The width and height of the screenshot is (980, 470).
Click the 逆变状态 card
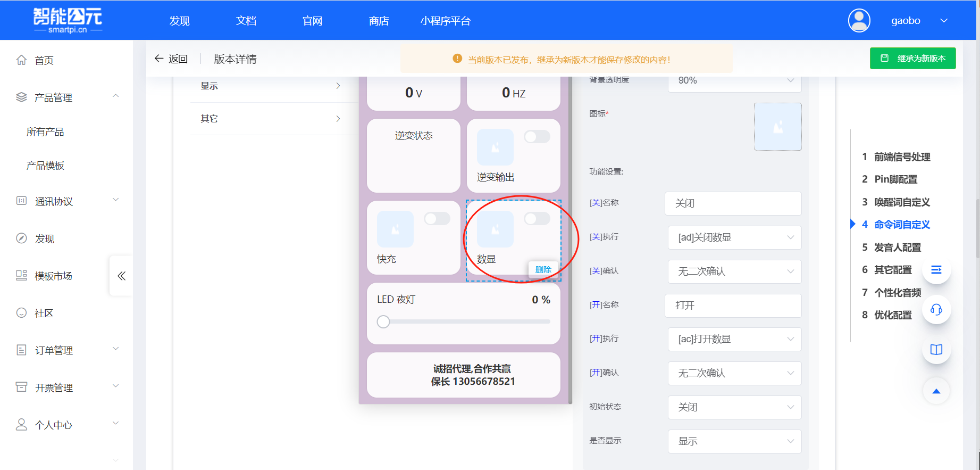pyautogui.click(x=414, y=155)
